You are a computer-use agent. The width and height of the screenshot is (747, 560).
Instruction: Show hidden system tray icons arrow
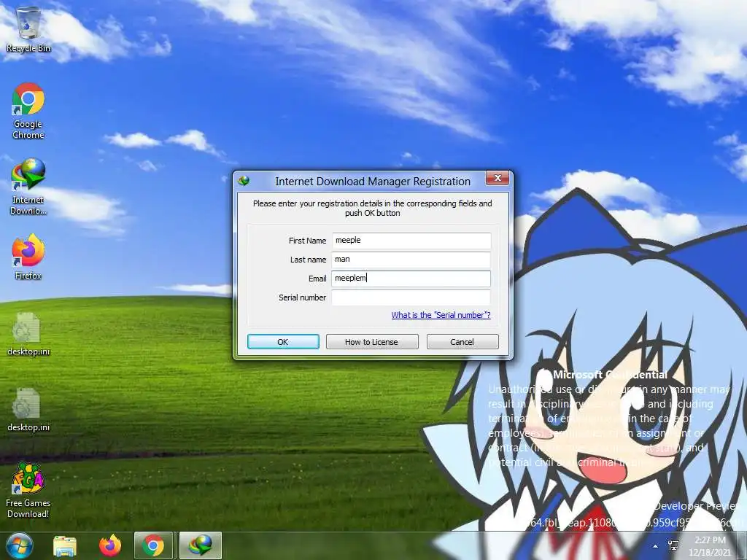[x=656, y=546]
